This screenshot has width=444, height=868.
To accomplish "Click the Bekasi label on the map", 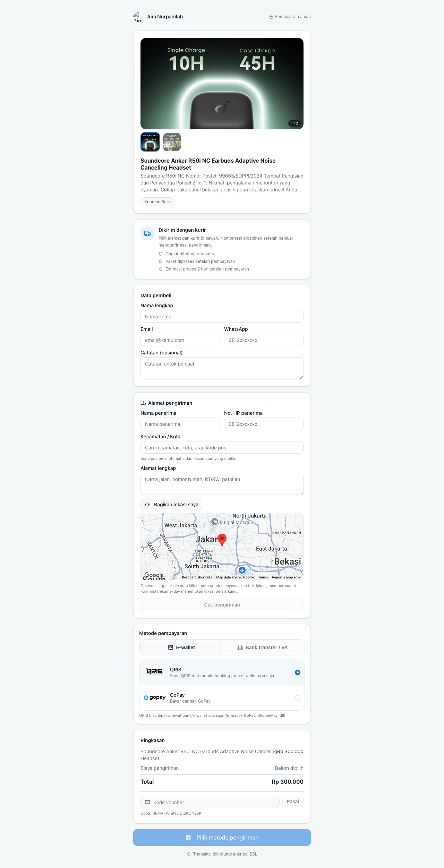I will (288, 561).
